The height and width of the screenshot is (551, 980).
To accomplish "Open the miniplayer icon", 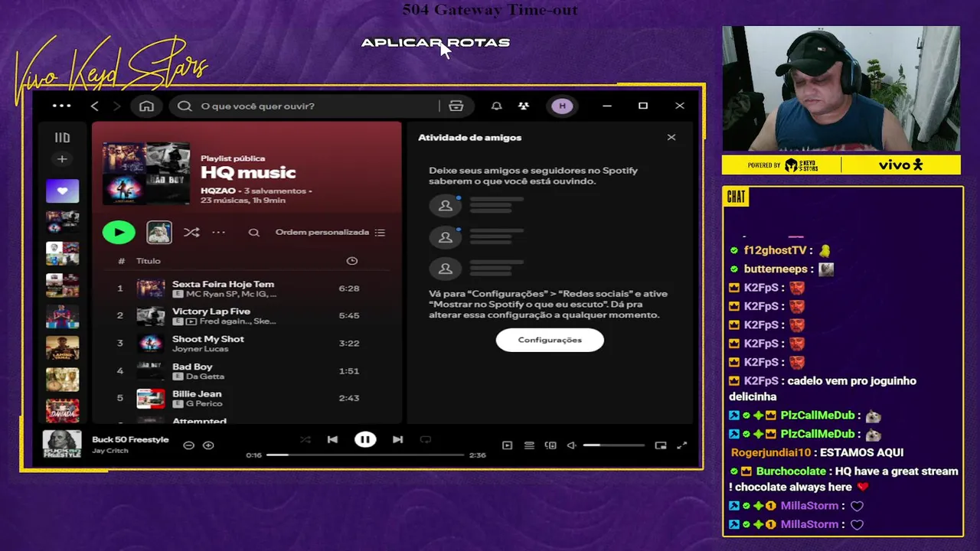I will 661,445.
